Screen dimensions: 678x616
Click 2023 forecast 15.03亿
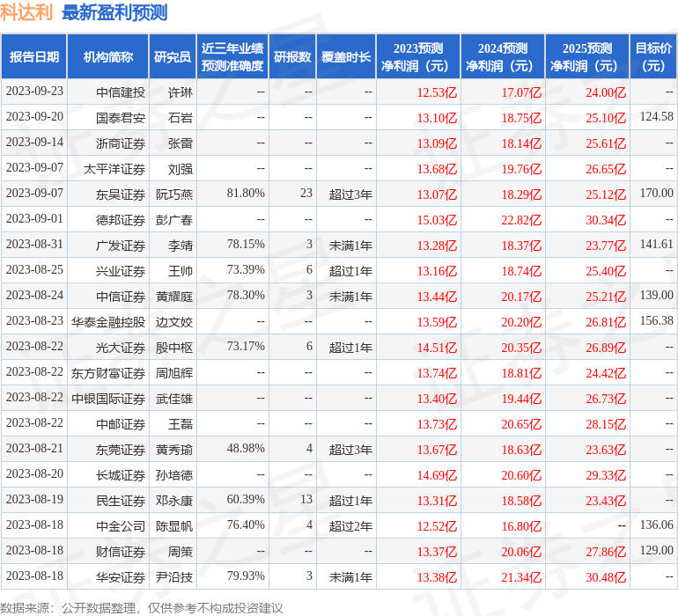[437, 220]
